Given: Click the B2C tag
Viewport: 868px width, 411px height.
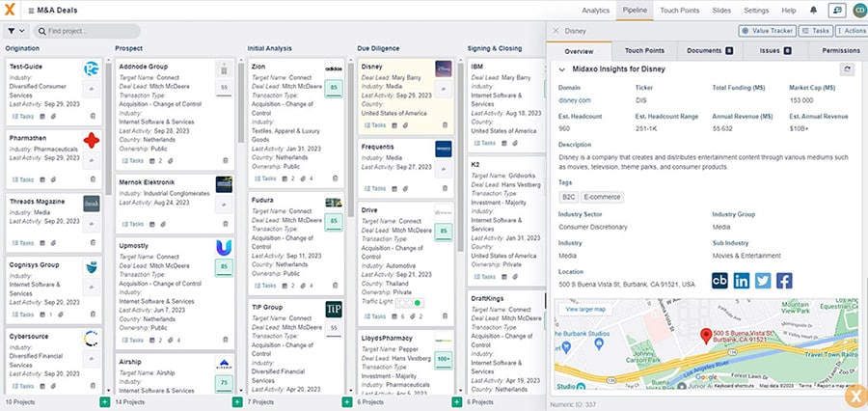Looking at the screenshot, I should [x=568, y=197].
